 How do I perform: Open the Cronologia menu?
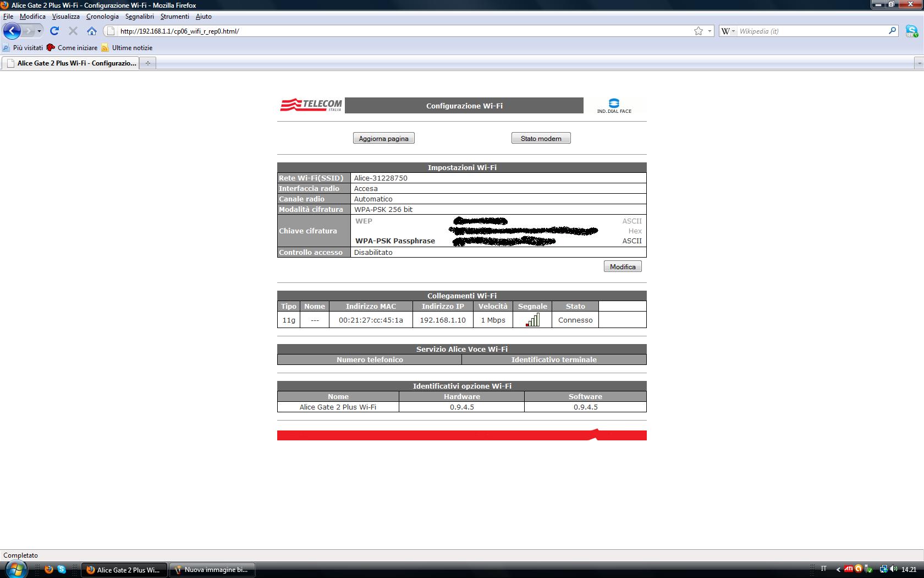[102, 17]
